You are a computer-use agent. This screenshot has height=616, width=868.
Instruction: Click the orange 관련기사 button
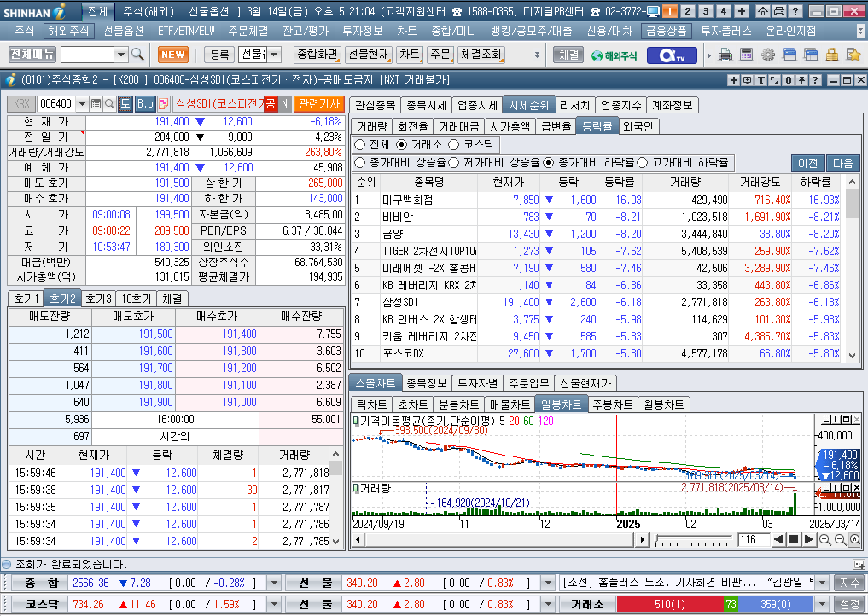click(319, 103)
